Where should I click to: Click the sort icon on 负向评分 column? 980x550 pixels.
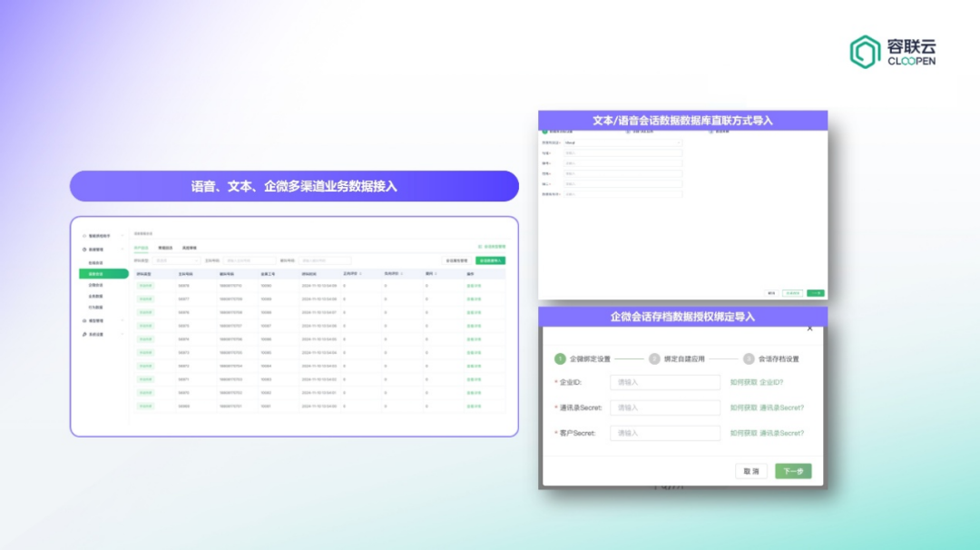(401, 274)
